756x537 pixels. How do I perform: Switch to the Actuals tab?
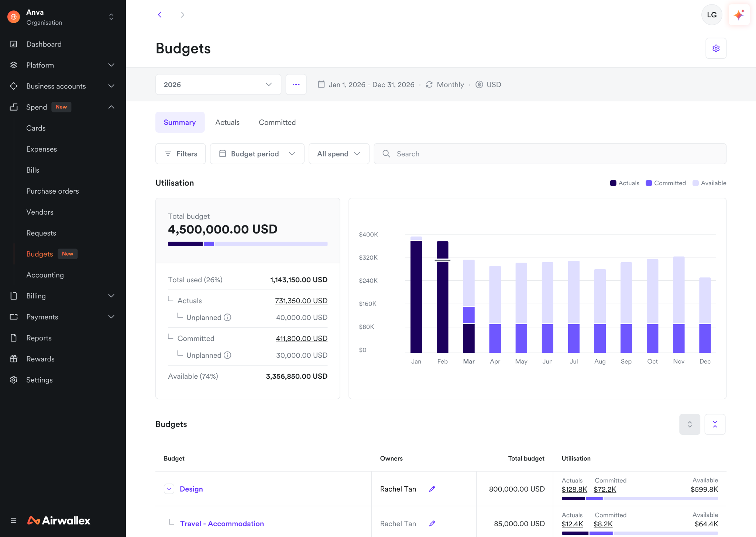(227, 122)
